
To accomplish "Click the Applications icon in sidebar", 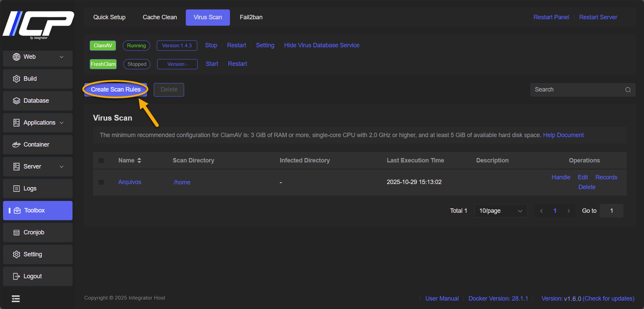I will [17, 123].
